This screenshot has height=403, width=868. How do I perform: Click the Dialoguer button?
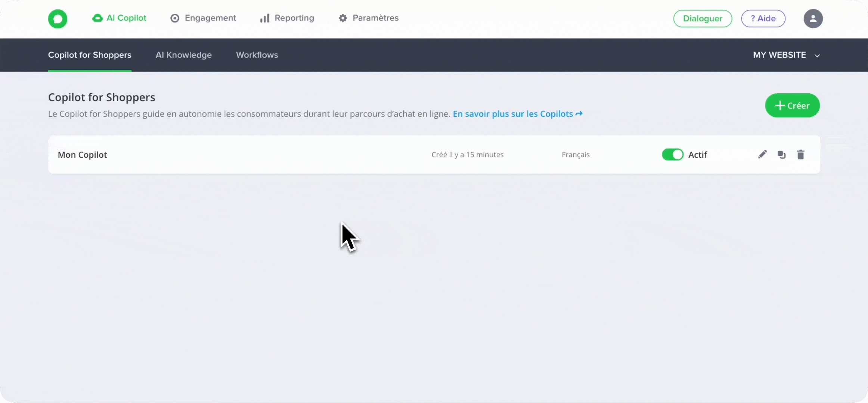702,19
